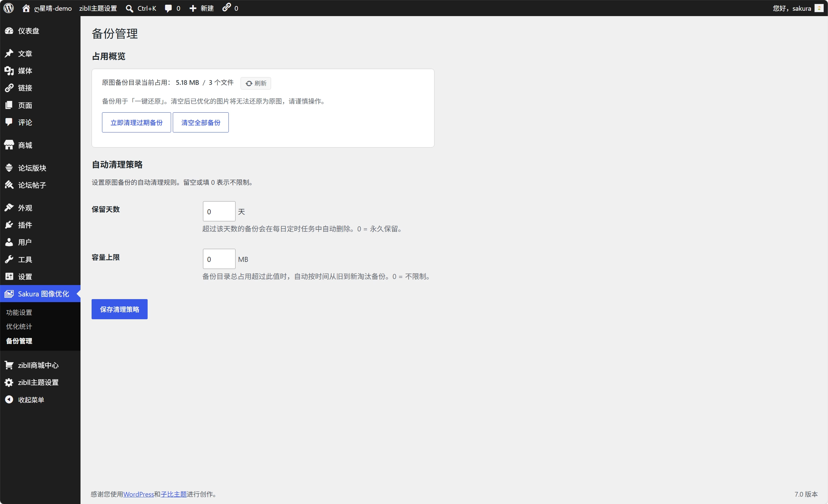This screenshot has width=828, height=504.
Task: Collapse the sidebar menu arrow icon
Action: pos(9,400)
